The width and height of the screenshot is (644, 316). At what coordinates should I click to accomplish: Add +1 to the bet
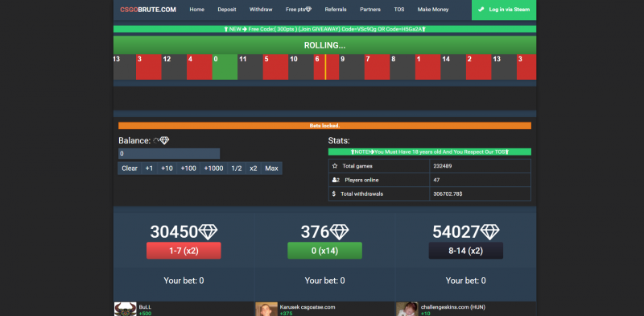(149, 168)
